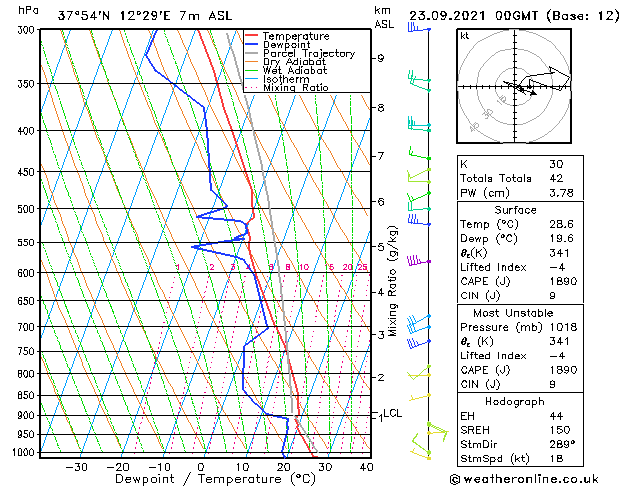Click the 'Hodograph' section heading
The image size is (629, 486).
click(x=515, y=402)
